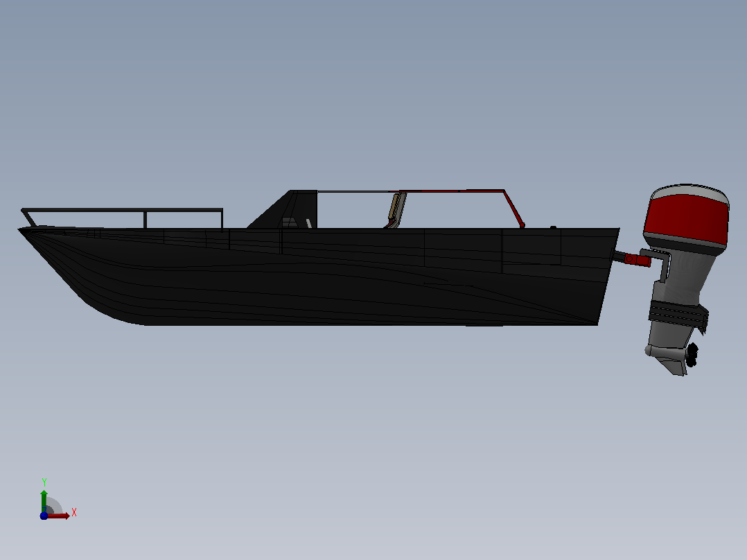Screen dimensions: 747x560
Task: Select the red angled canopy support strut
Action: 514,209
